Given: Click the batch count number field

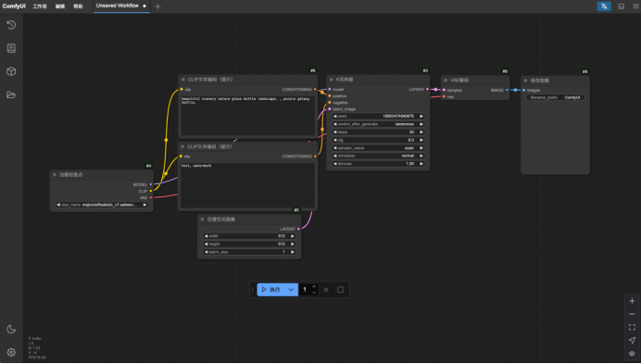Looking at the screenshot, I should (x=305, y=290).
